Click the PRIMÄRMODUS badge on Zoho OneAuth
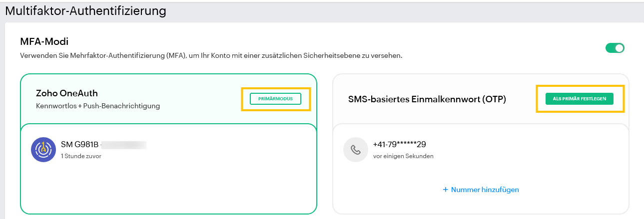 tap(275, 99)
